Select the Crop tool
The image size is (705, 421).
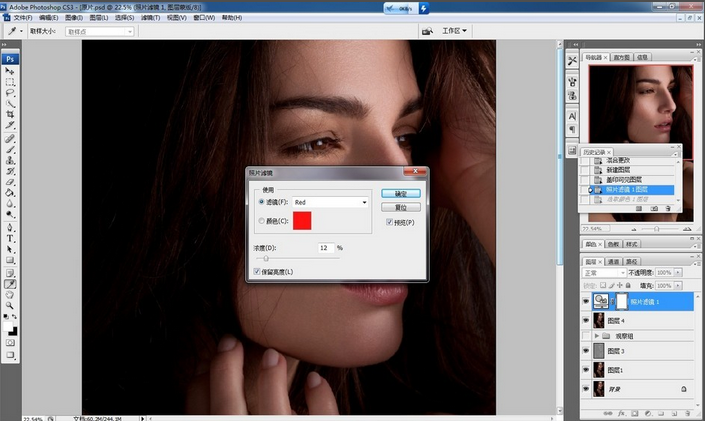coord(9,115)
